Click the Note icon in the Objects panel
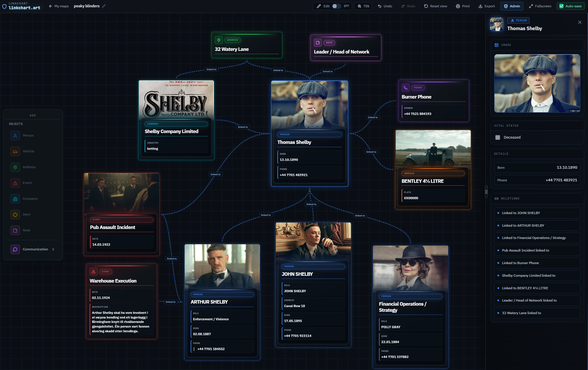This screenshot has width=588, height=370. coord(15,230)
